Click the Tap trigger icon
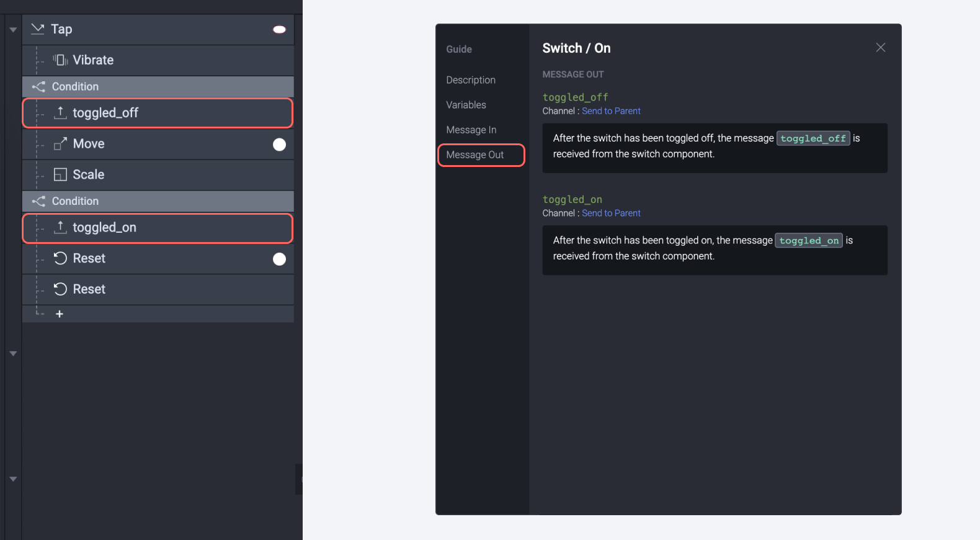Screen dimensions: 980x540 pyautogui.click(x=38, y=29)
